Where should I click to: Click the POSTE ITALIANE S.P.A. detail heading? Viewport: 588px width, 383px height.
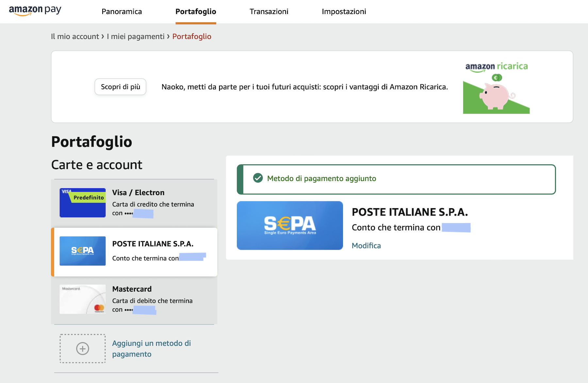pyautogui.click(x=410, y=212)
